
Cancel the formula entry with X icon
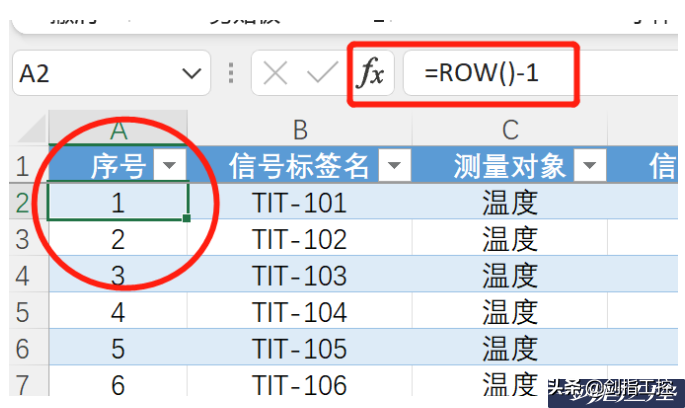pyautogui.click(x=275, y=73)
